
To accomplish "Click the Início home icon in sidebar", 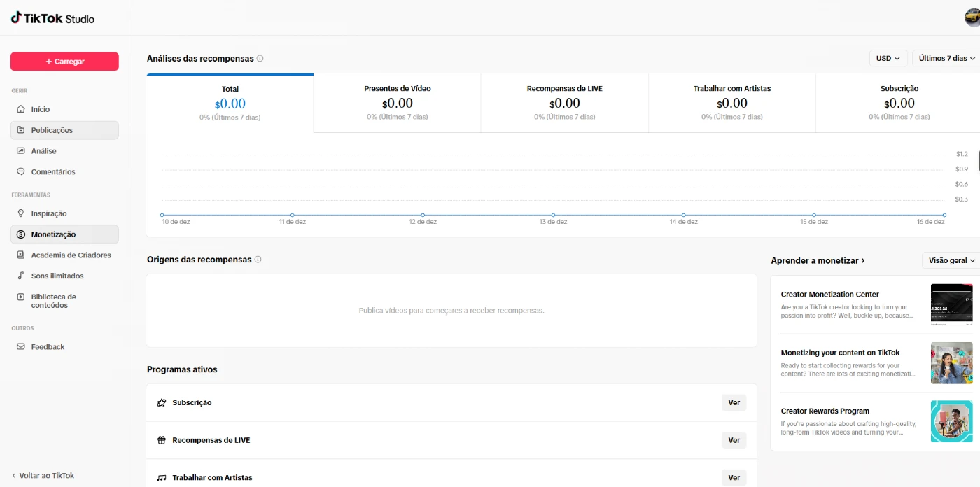I will [x=21, y=109].
